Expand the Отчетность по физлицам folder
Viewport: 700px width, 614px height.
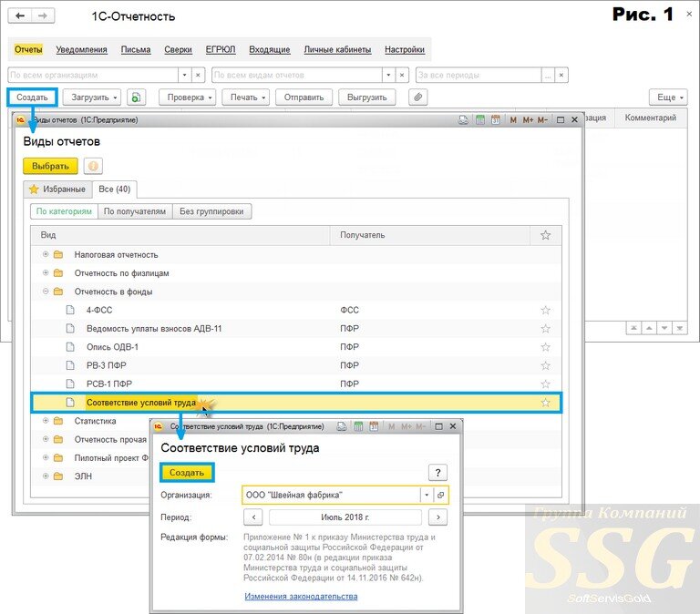pos(46,272)
